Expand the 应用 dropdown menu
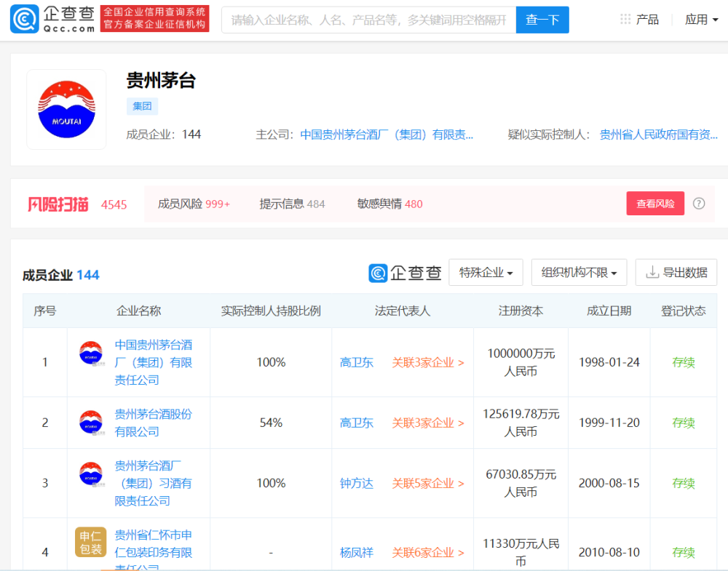Viewport: 728px width, 571px height. [x=702, y=20]
